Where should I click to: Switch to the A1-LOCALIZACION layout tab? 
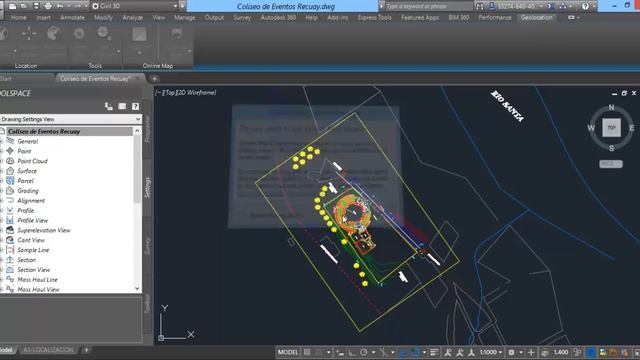tap(48, 350)
